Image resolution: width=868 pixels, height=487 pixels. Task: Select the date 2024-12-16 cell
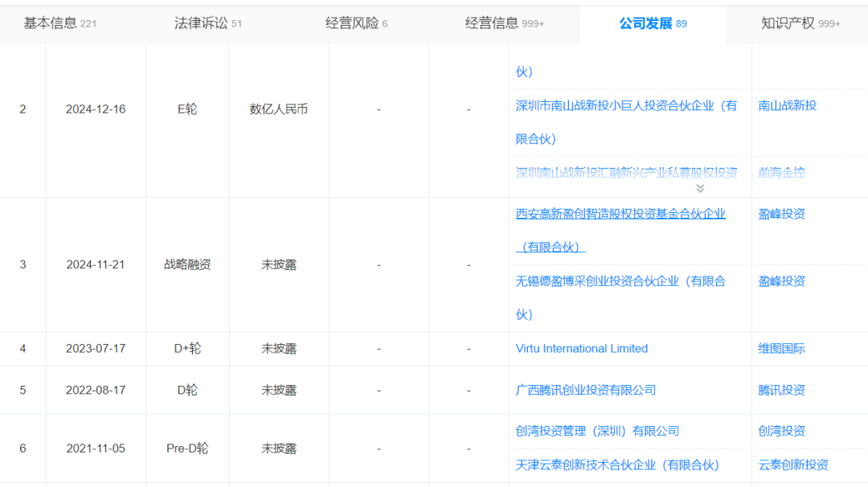click(96, 109)
